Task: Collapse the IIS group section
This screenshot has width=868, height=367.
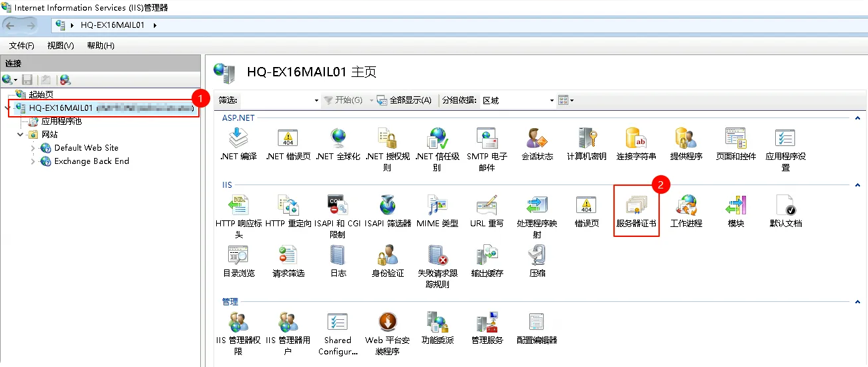Action: click(857, 185)
